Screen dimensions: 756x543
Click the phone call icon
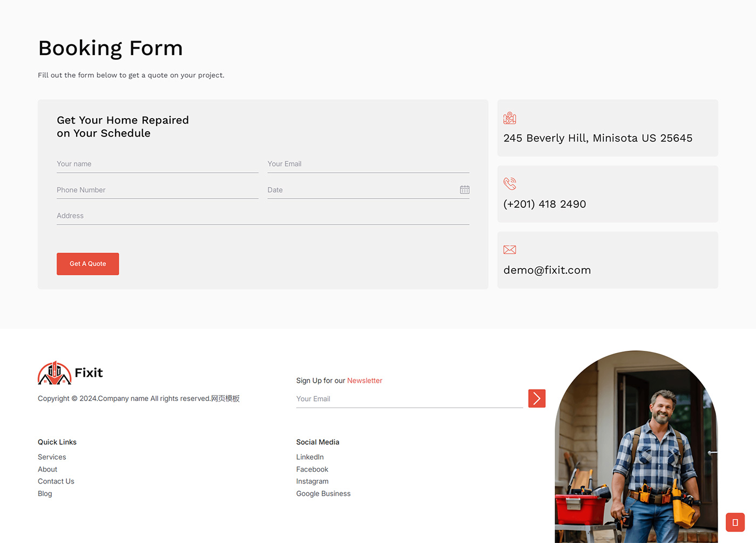coord(510,184)
